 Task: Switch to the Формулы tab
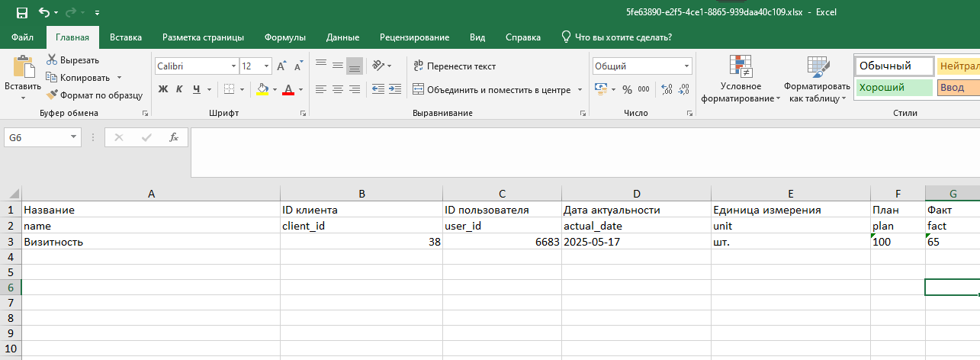tap(285, 37)
